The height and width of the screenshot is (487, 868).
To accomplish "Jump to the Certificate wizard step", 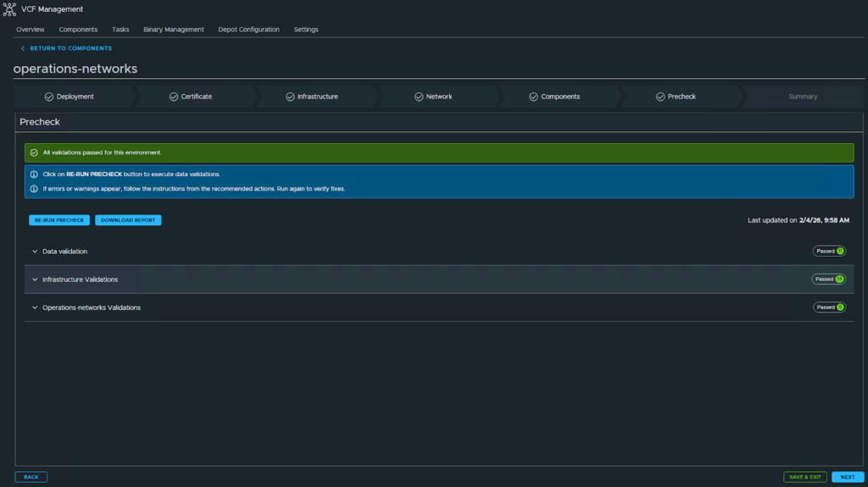I will coord(197,97).
